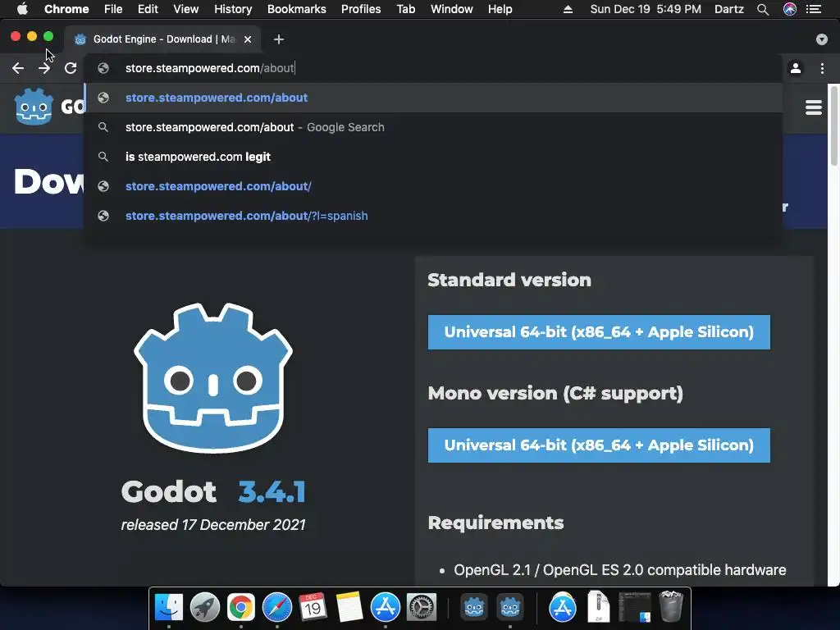Open Notes app in the Dock
840x630 pixels.
pyautogui.click(x=349, y=608)
